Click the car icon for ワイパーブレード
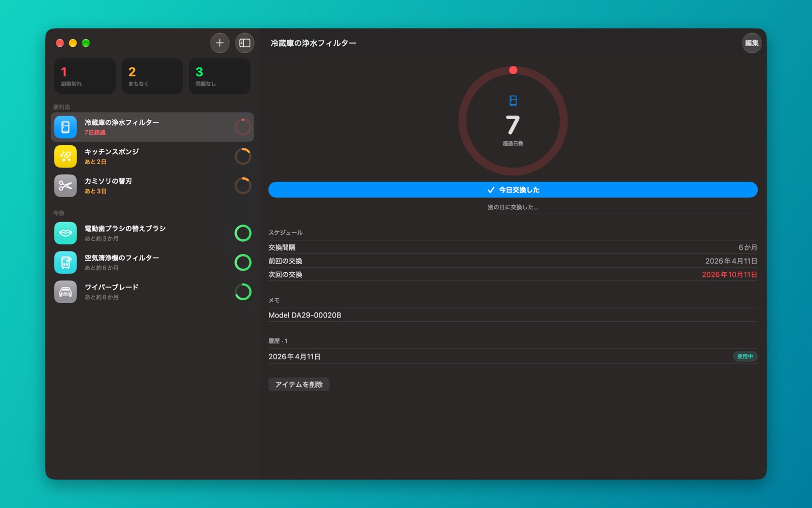 pyautogui.click(x=65, y=292)
